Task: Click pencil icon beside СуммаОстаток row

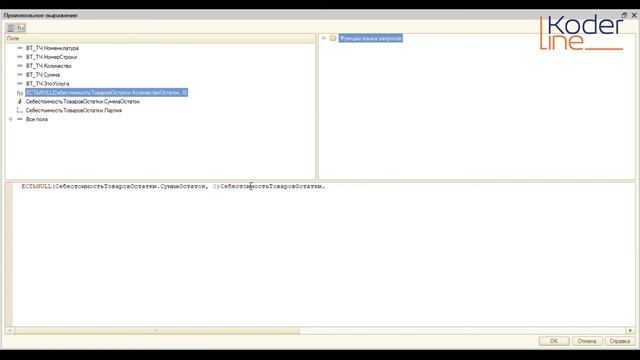Action: (x=20, y=101)
